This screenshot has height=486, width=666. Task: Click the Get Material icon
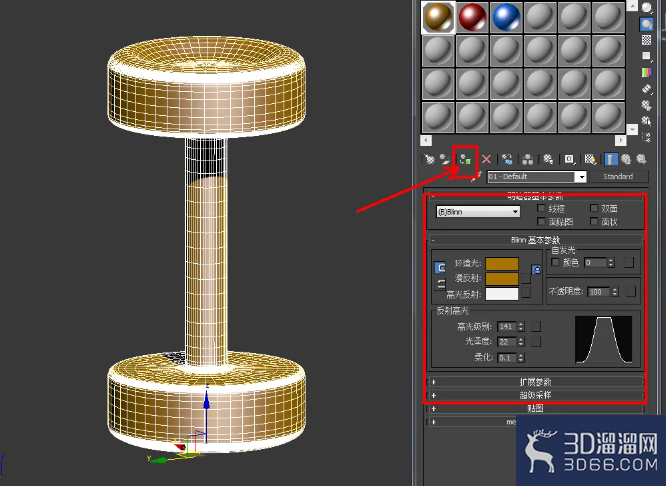click(429, 159)
